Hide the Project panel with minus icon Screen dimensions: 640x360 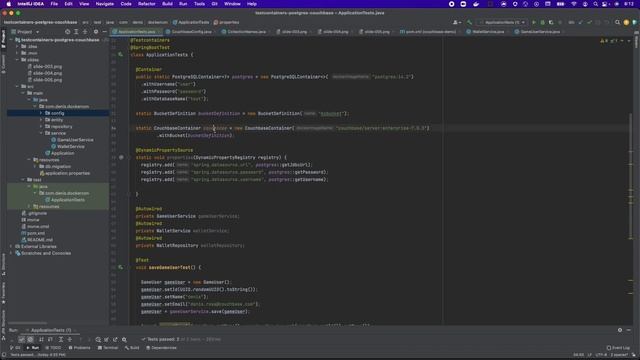(104, 31)
